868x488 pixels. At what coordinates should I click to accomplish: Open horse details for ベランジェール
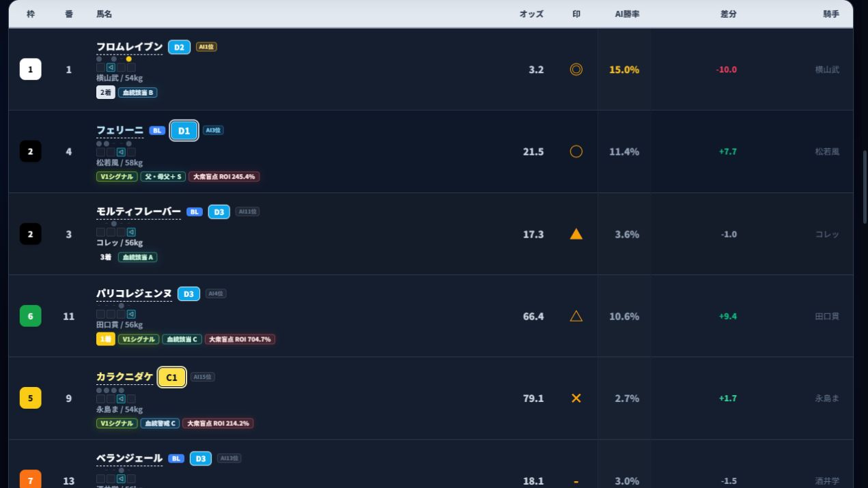point(130,459)
